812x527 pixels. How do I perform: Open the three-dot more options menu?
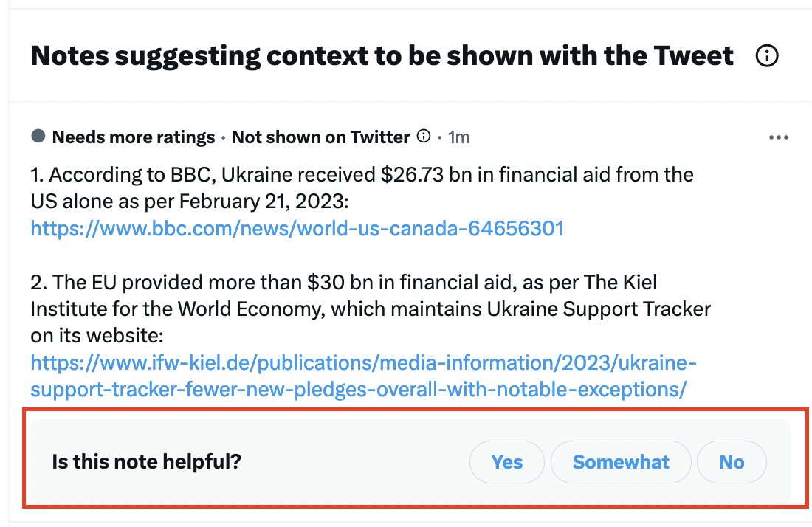[x=779, y=137]
